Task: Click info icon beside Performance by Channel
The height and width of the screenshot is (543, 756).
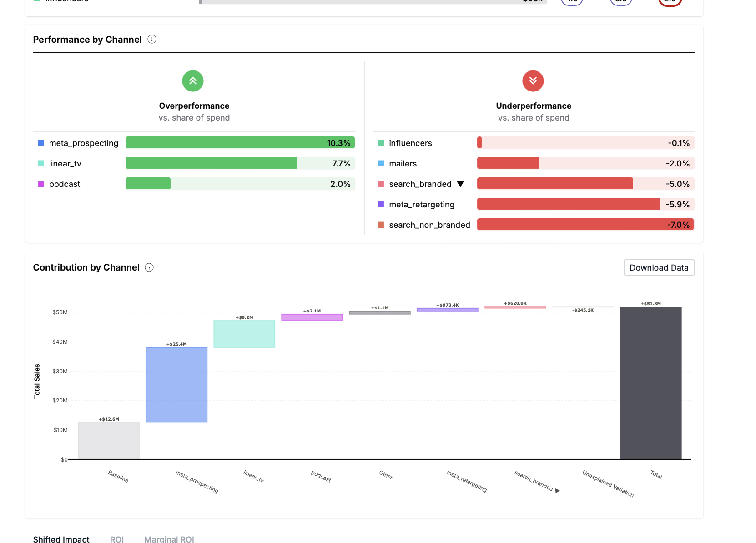Action: (x=152, y=40)
